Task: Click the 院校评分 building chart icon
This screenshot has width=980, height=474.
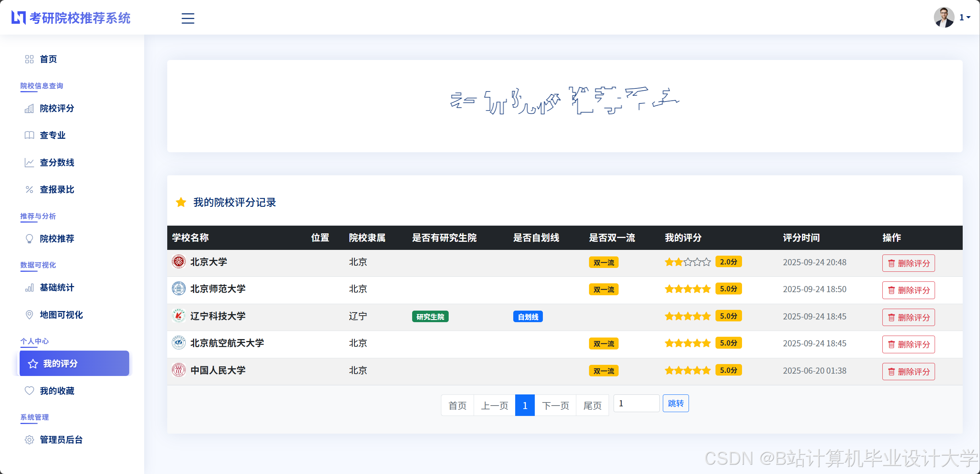Action: 29,108
